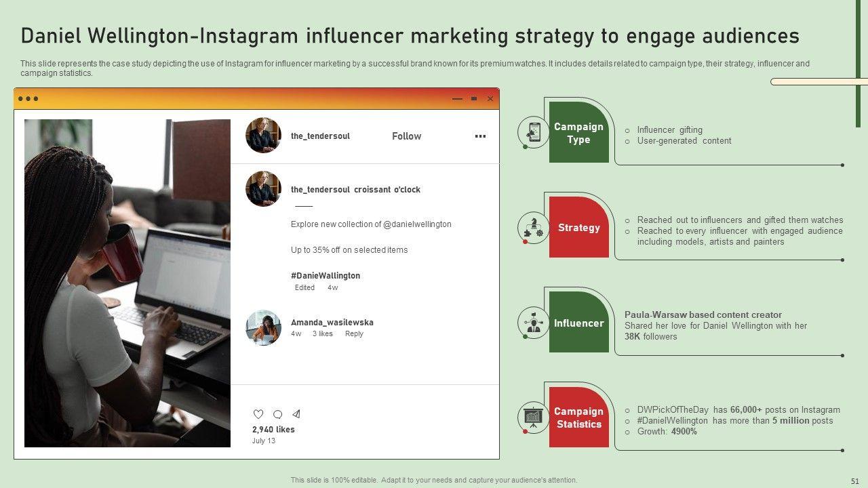Click the share paper plane icon

pyautogui.click(x=296, y=414)
